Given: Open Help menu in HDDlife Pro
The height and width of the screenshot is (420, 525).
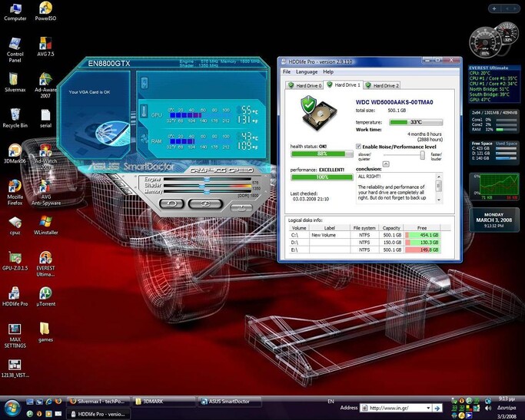Looking at the screenshot, I should 328,71.
